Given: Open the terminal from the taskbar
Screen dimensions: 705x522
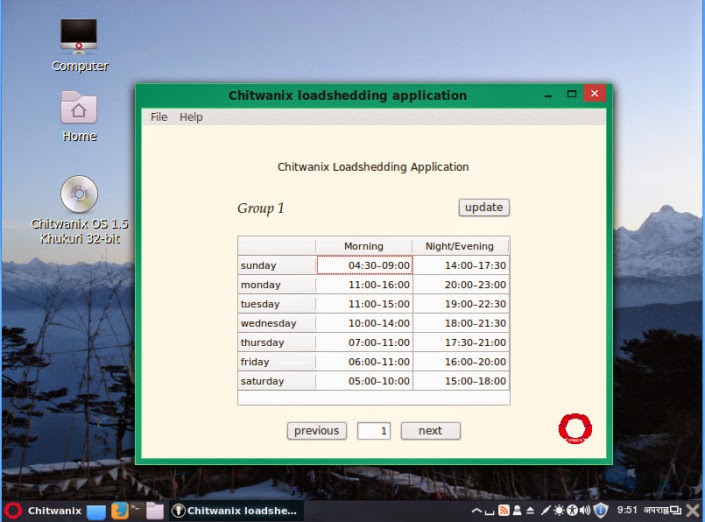Looking at the screenshot, I should 135,509.
